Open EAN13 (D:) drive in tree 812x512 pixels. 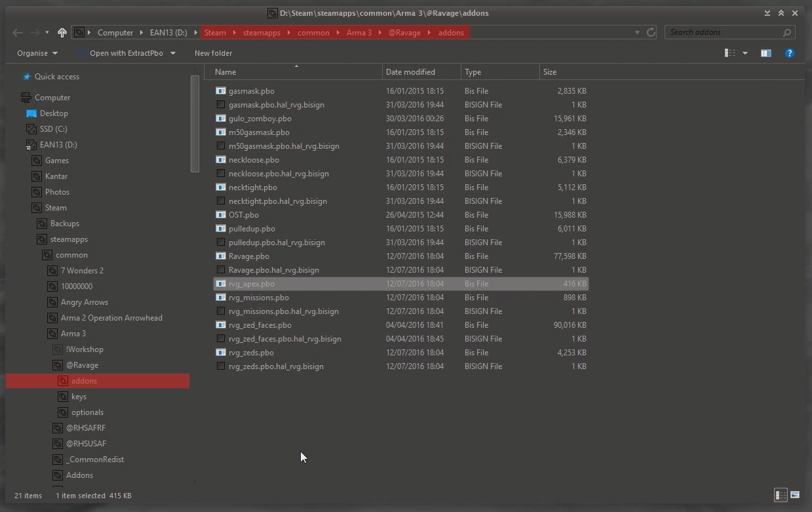(x=58, y=145)
